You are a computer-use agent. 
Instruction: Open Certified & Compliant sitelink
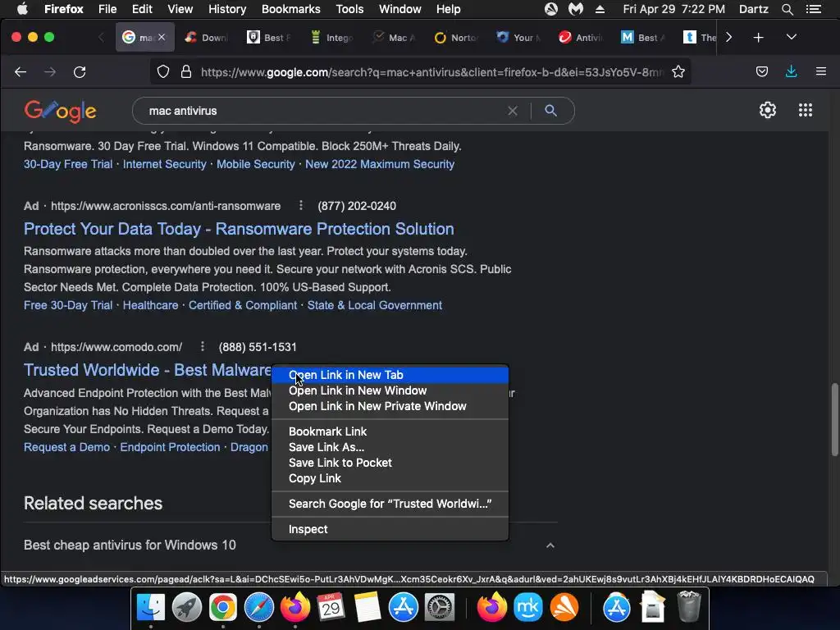tap(243, 305)
